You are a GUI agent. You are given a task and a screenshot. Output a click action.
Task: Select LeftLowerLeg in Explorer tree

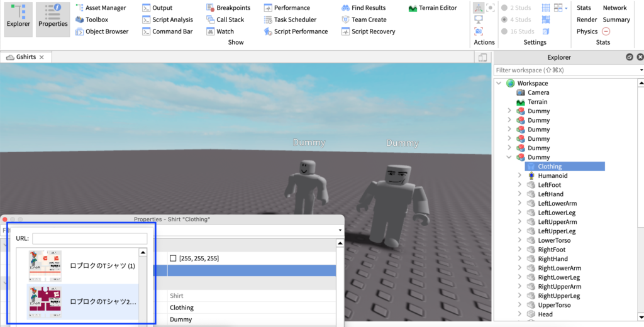point(557,213)
